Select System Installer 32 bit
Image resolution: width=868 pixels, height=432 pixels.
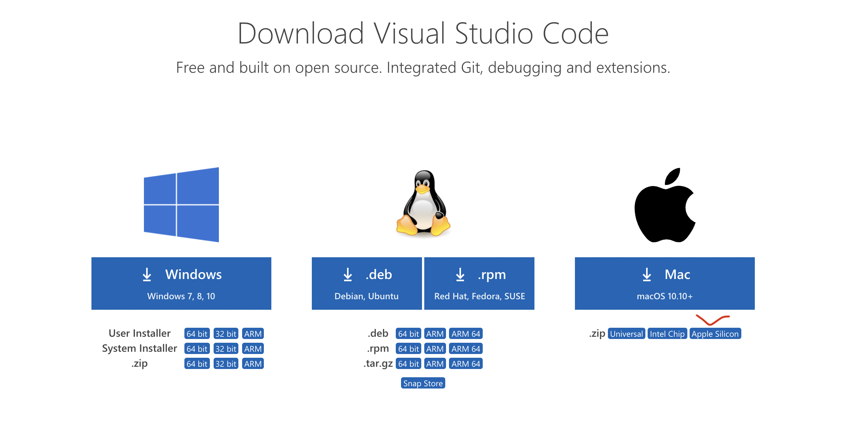(x=226, y=349)
